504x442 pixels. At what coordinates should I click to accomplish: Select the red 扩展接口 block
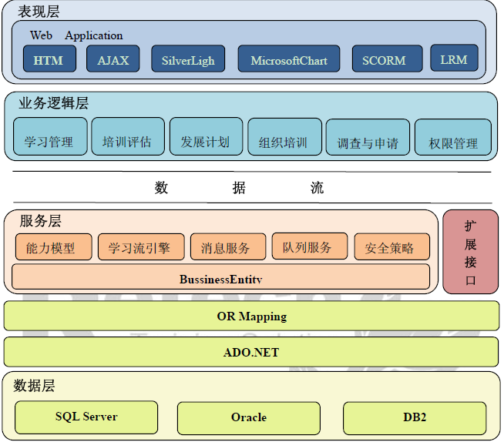pos(471,252)
